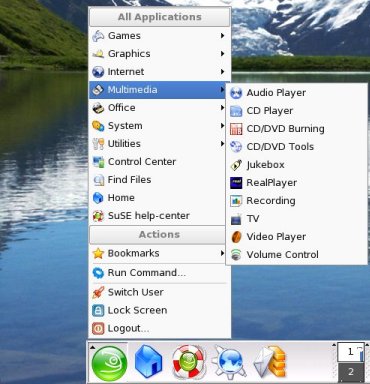Expand the System submenu arrow
The height and width of the screenshot is (384, 370).
pyautogui.click(x=222, y=126)
